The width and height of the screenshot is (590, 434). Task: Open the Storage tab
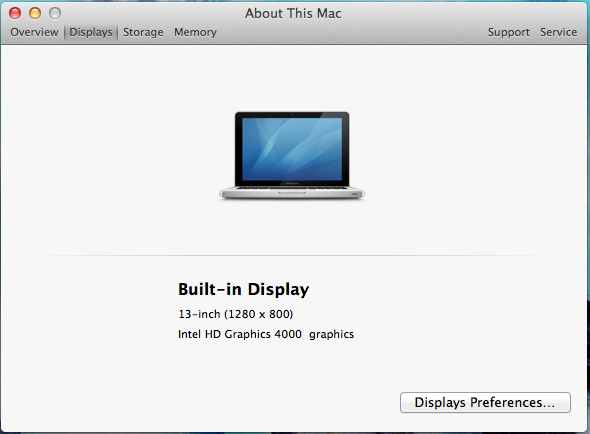[143, 32]
